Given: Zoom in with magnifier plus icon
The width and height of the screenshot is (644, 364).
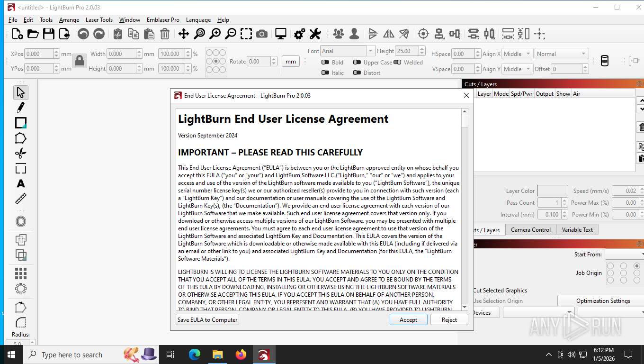Looking at the screenshot, I should tap(215, 34).
